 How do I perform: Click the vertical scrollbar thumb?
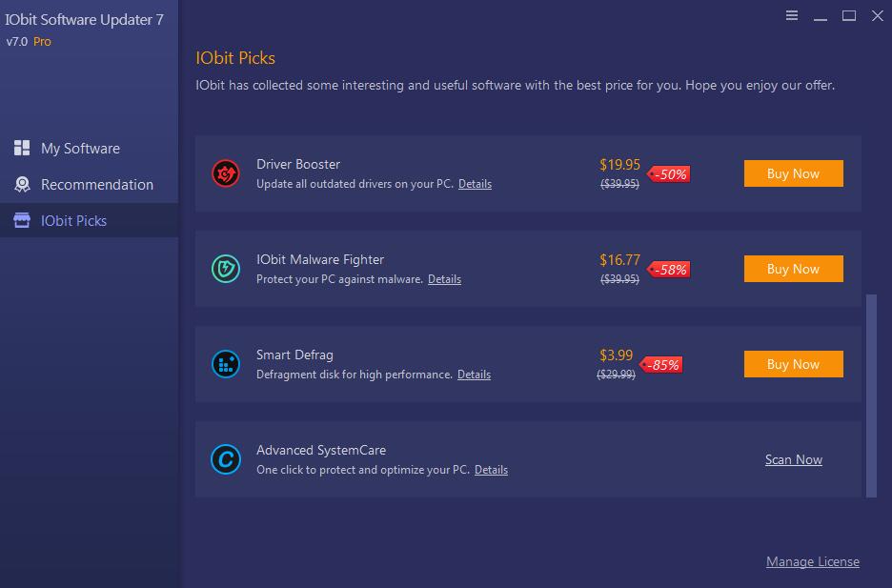tap(871, 395)
